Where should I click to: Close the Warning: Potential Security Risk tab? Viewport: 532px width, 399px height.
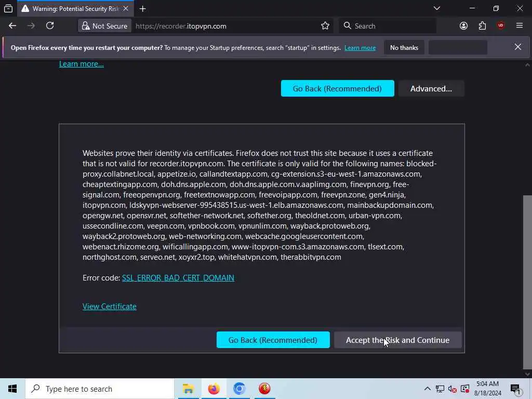pyautogui.click(x=126, y=8)
